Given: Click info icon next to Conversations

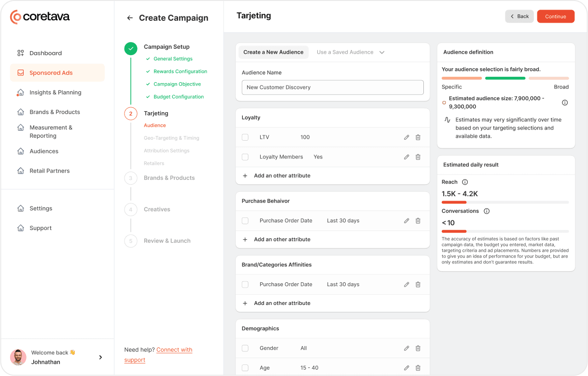Looking at the screenshot, I should 487,211.
